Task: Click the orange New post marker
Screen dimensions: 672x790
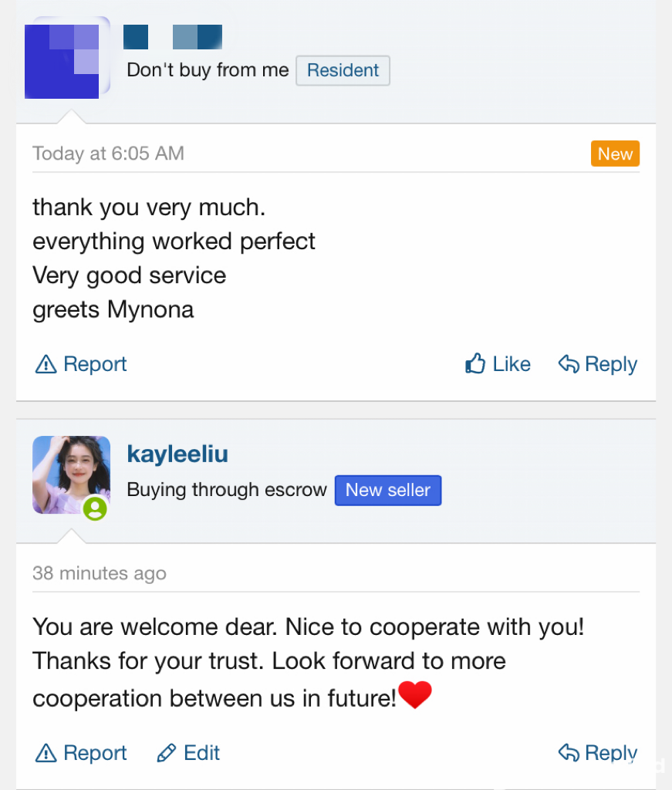Action: [615, 154]
